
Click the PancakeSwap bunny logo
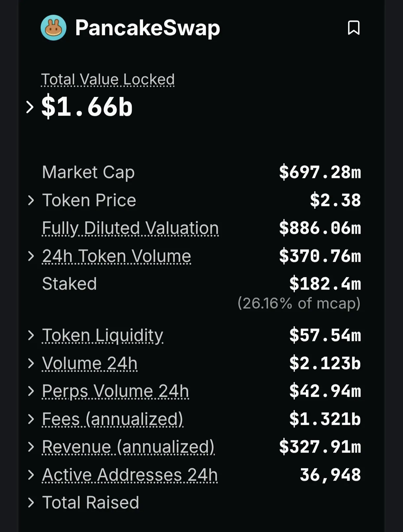point(54,28)
